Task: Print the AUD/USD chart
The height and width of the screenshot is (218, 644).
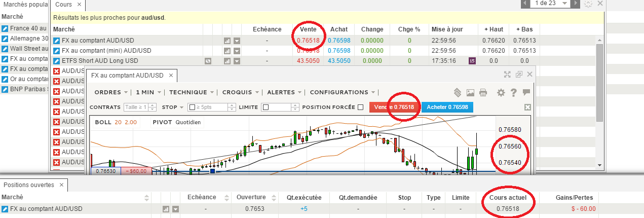Action: pyautogui.click(x=483, y=93)
